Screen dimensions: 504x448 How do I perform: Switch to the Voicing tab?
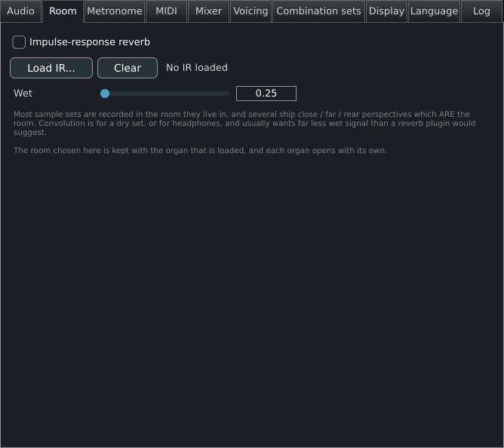pos(250,11)
